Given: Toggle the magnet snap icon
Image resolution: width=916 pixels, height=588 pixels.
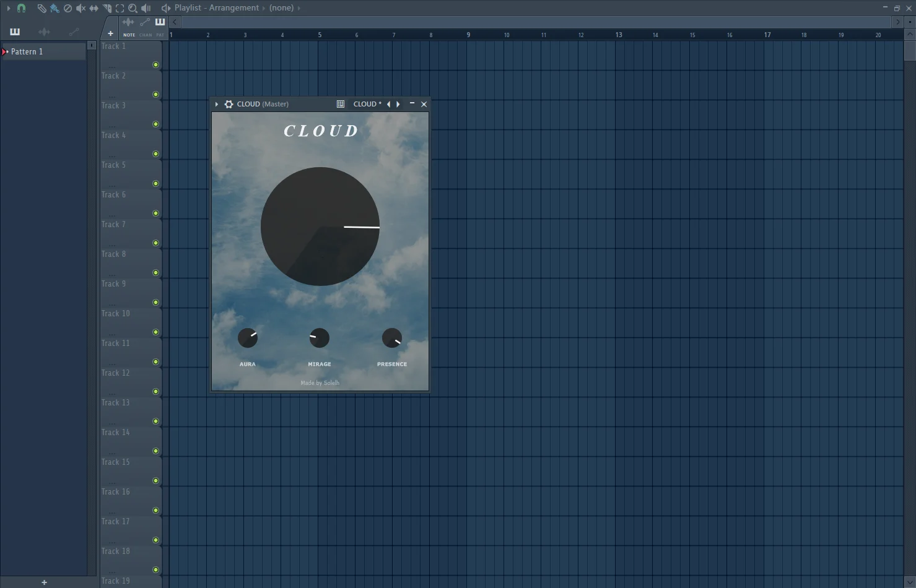Looking at the screenshot, I should [21, 8].
